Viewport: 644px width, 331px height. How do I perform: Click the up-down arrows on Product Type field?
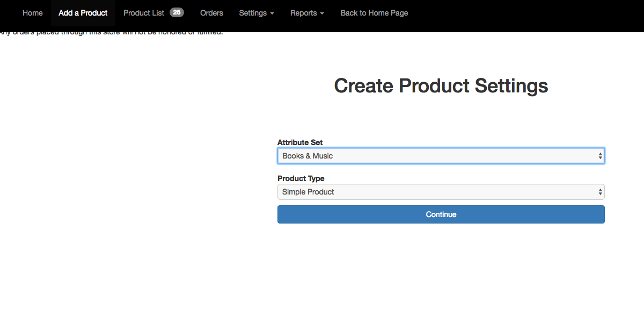coord(600,192)
